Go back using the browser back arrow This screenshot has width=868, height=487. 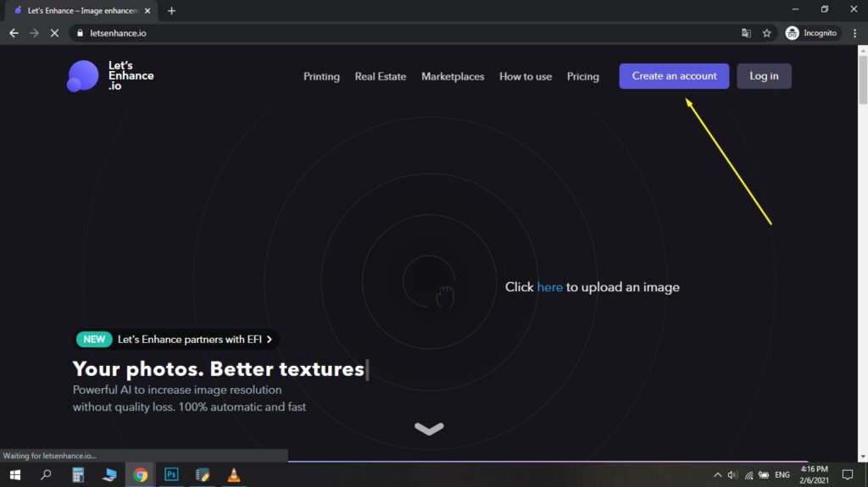[14, 33]
